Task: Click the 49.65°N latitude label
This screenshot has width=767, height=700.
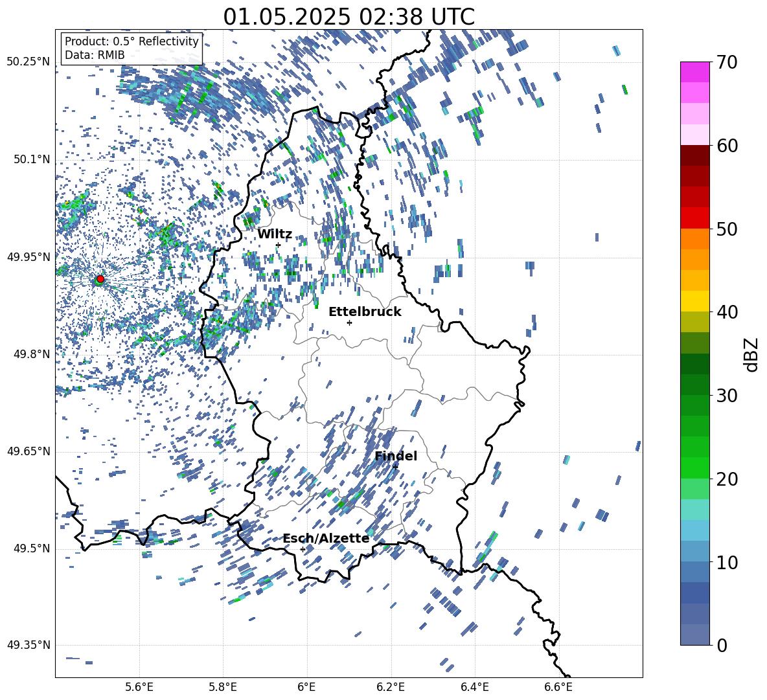Action: click(x=29, y=451)
